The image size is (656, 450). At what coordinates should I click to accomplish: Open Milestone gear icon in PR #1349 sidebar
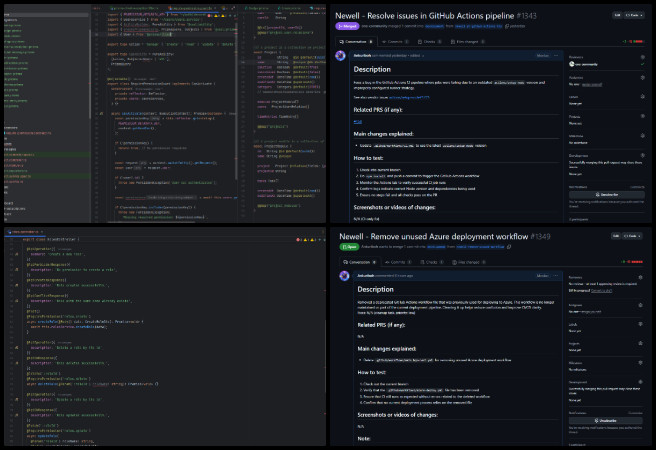[640, 363]
